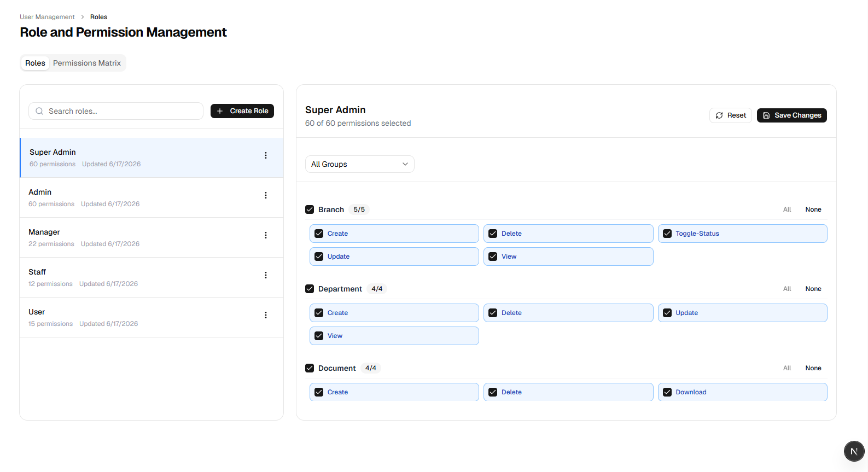Open the Staff role options menu
Viewport: 868px width, 472px height.
(x=266, y=275)
